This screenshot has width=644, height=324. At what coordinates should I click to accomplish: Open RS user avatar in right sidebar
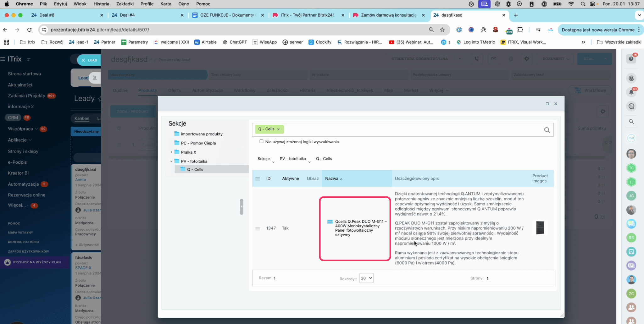[631, 238]
